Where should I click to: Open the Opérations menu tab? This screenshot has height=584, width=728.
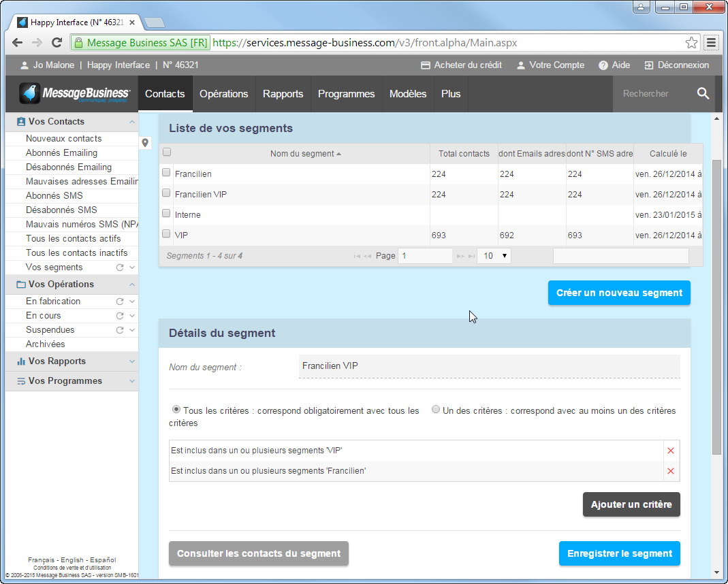point(223,94)
